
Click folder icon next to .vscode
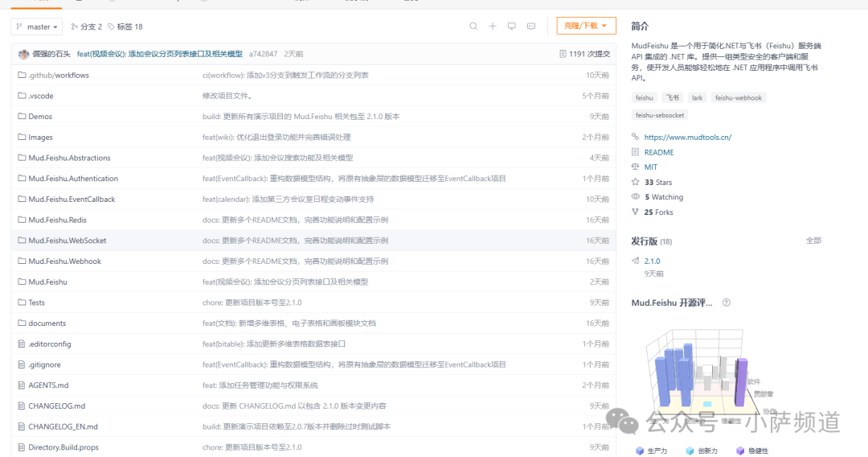tap(22, 96)
